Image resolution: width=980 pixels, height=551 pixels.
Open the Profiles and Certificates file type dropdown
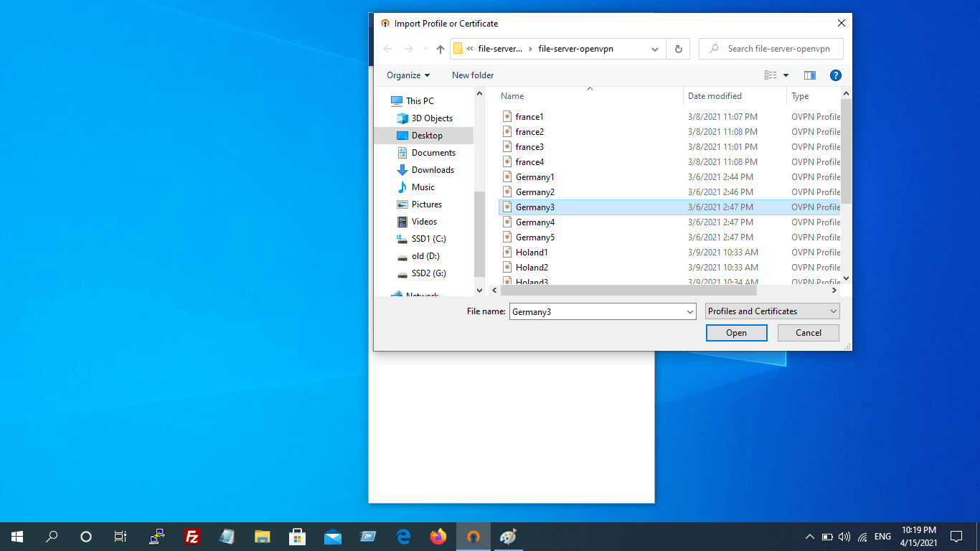coord(772,311)
